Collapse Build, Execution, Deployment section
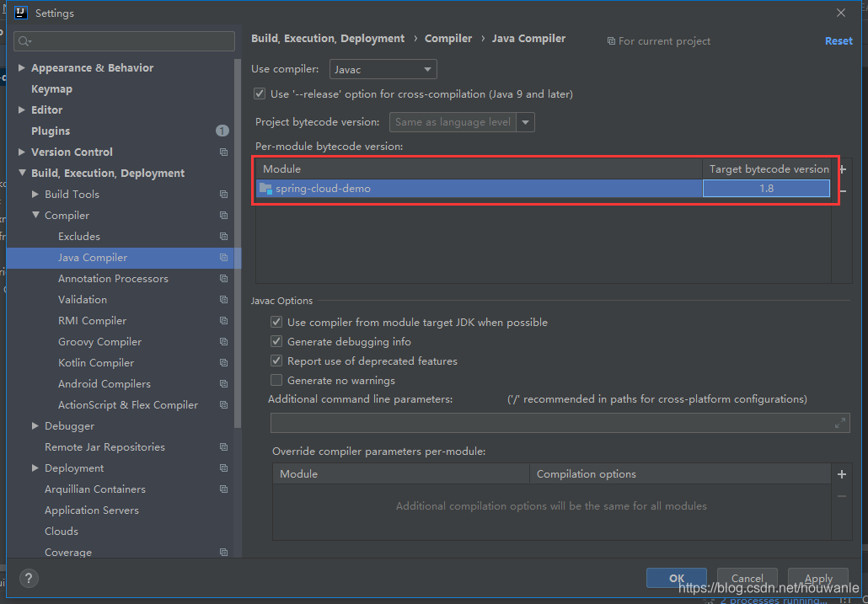 click(x=22, y=173)
